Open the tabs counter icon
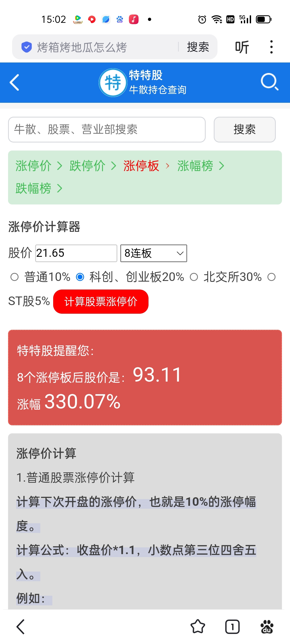 point(232,627)
